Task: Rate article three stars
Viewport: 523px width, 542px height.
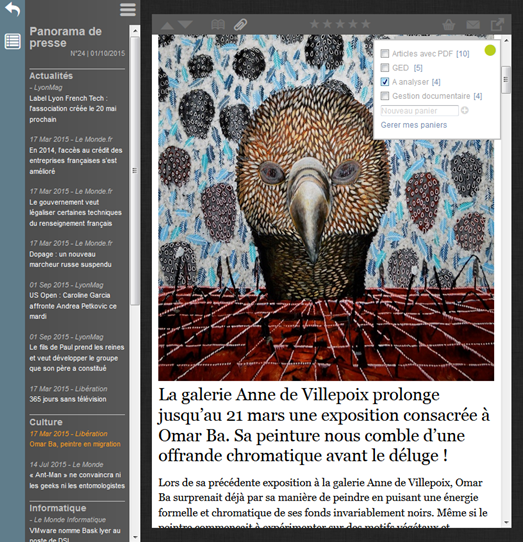Action: [x=340, y=24]
